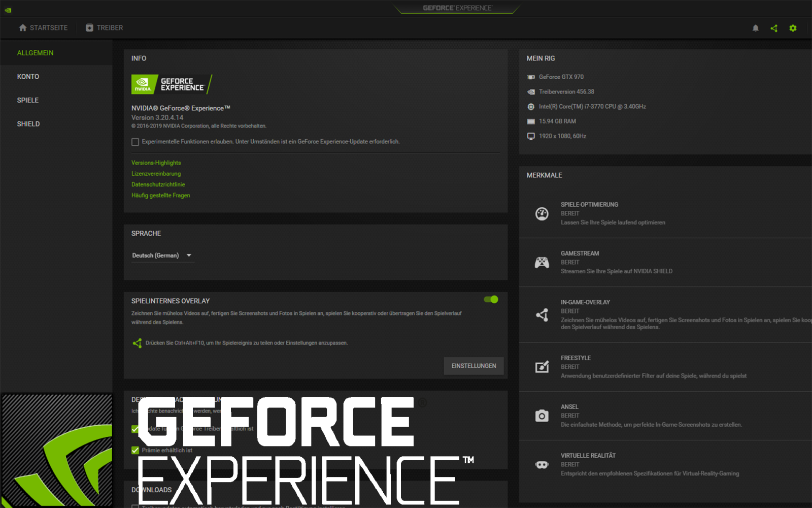Click the Virtuelle Realität headset icon
The image size is (812, 508).
[542, 465]
